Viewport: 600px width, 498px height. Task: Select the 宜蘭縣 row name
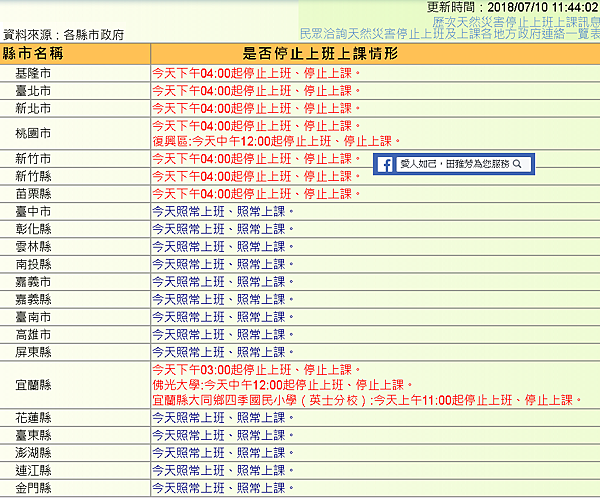33,385
